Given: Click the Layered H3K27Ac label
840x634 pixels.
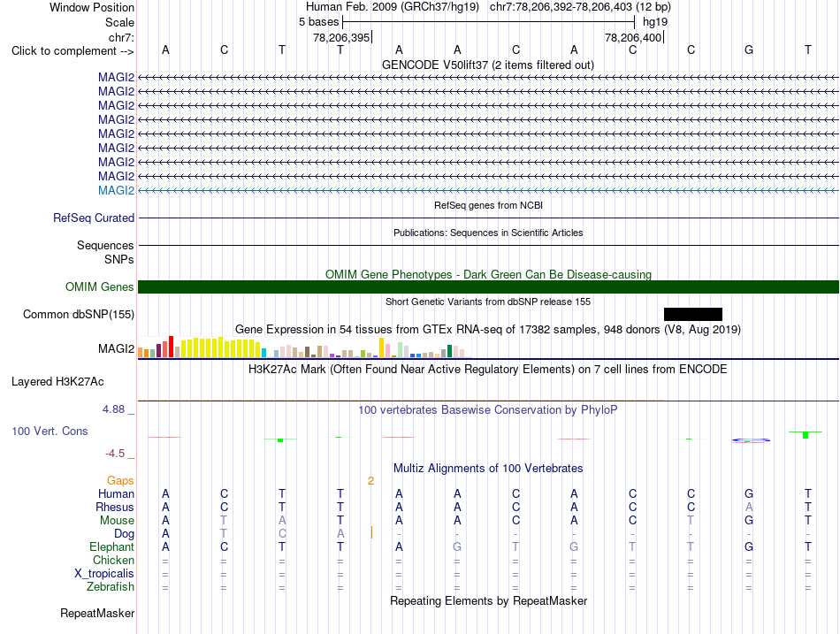Looking at the screenshot, I should tap(57, 382).
